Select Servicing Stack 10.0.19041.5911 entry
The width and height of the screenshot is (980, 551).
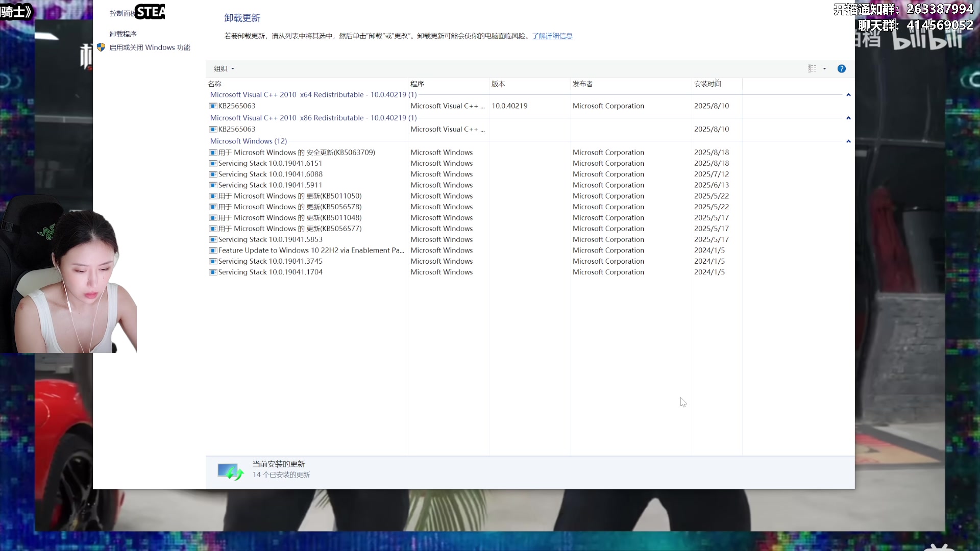270,185
